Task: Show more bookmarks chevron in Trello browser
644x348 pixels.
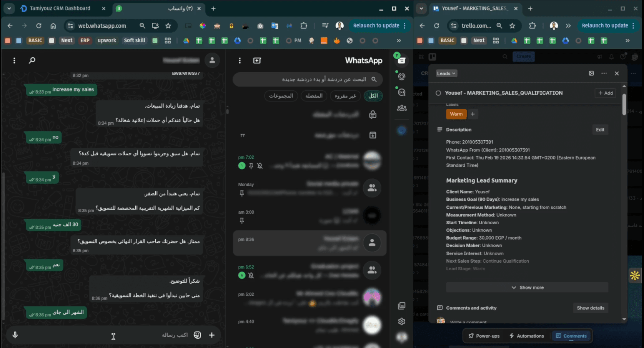Action: click(627, 40)
